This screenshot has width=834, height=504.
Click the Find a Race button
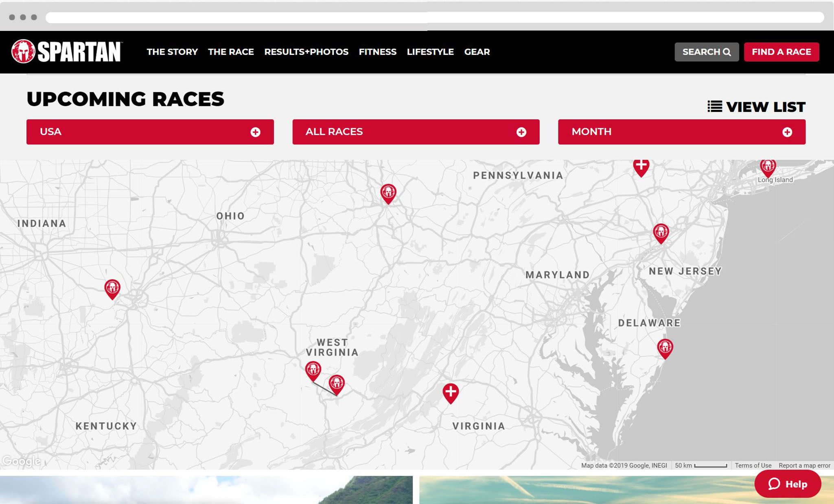click(x=781, y=52)
